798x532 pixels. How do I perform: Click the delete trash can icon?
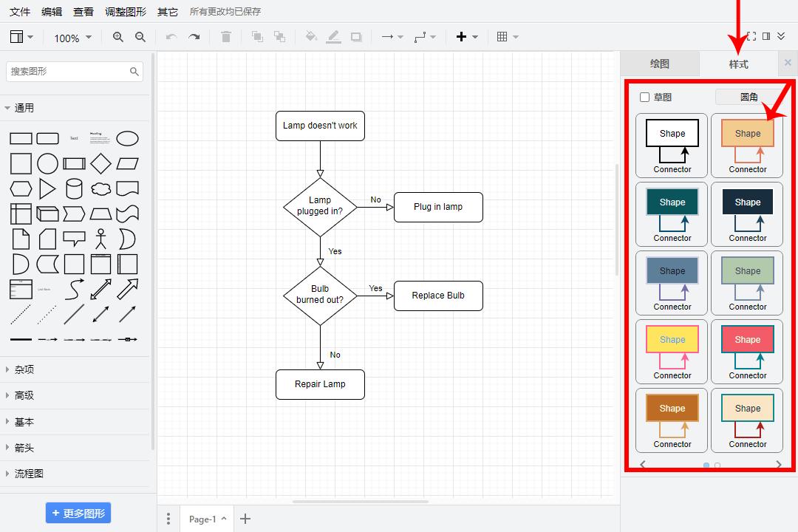(x=226, y=37)
